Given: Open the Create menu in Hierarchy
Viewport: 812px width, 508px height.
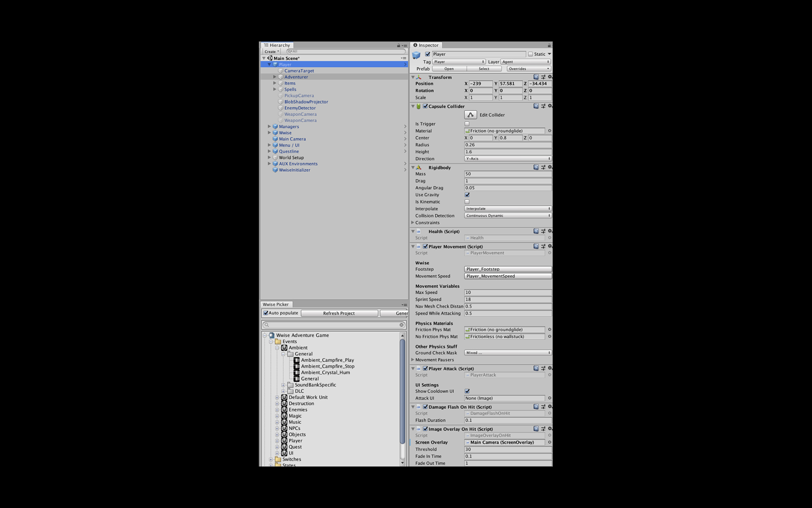Looking at the screenshot, I should [x=272, y=52].
